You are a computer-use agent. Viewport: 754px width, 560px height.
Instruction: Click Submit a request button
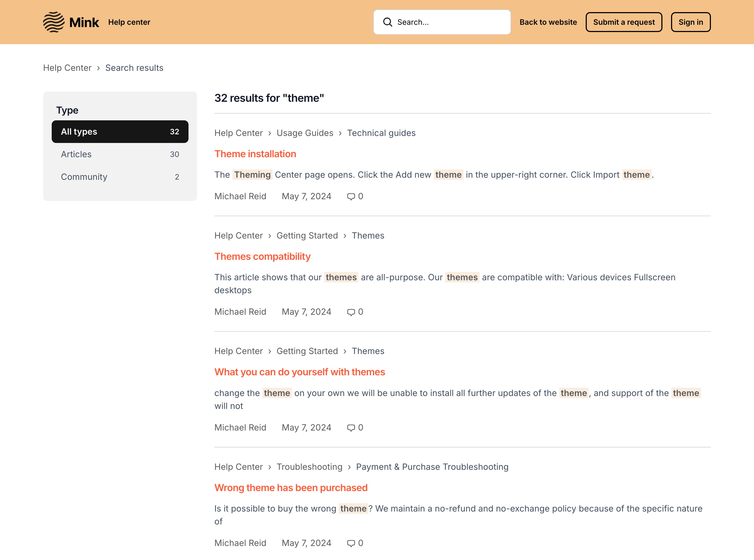pyautogui.click(x=624, y=22)
